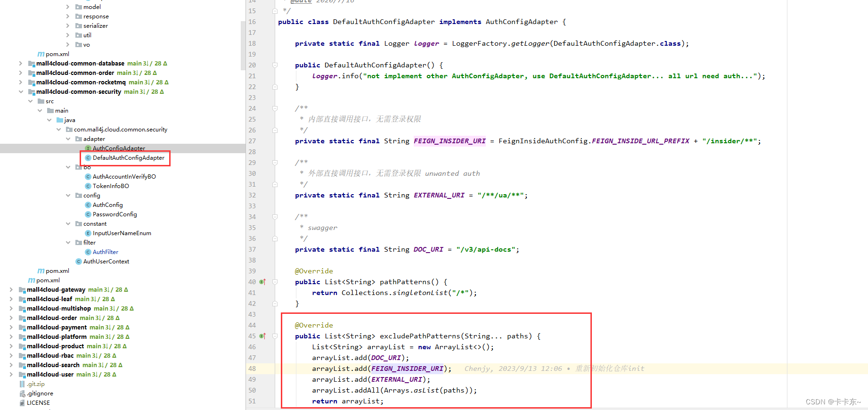Click the root pom.xml file
Screen dimensions: 868x410
(x=48, y=280)
